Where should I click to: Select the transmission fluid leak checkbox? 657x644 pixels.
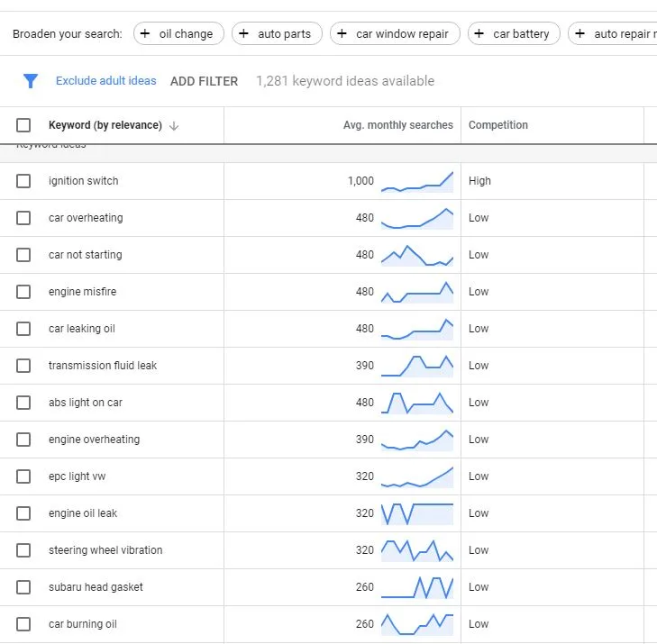(23, 366)
